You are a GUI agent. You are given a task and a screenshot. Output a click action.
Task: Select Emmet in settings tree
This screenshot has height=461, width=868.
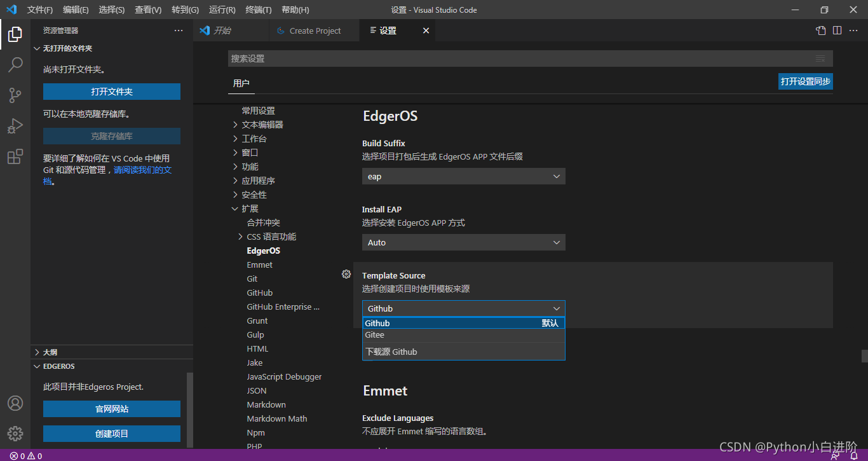259,265
